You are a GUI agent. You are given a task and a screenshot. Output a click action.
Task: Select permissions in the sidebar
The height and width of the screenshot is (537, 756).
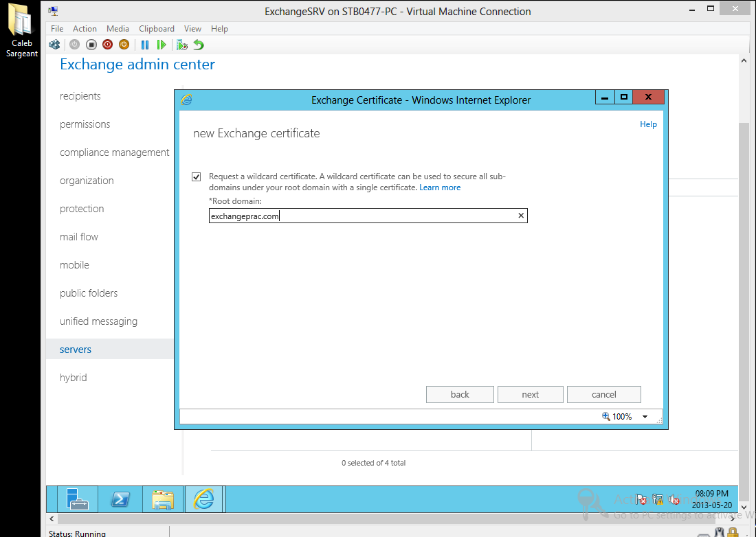click(x=85, y=124)
